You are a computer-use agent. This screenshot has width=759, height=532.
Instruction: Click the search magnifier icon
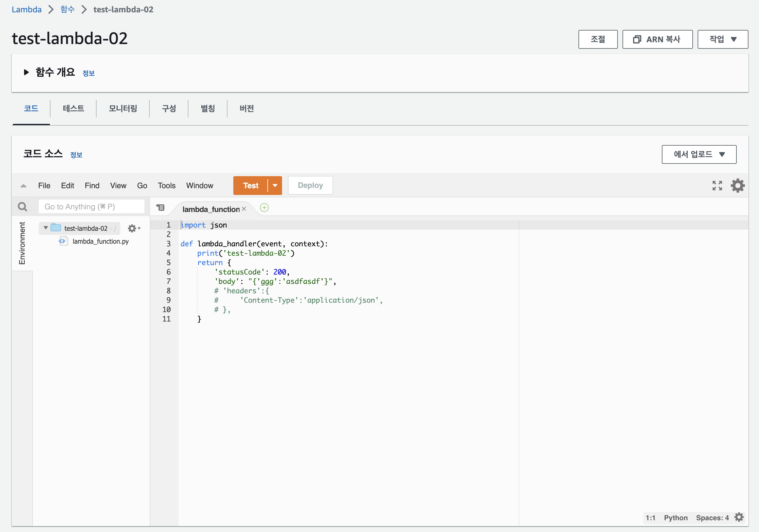click(23, 207)
